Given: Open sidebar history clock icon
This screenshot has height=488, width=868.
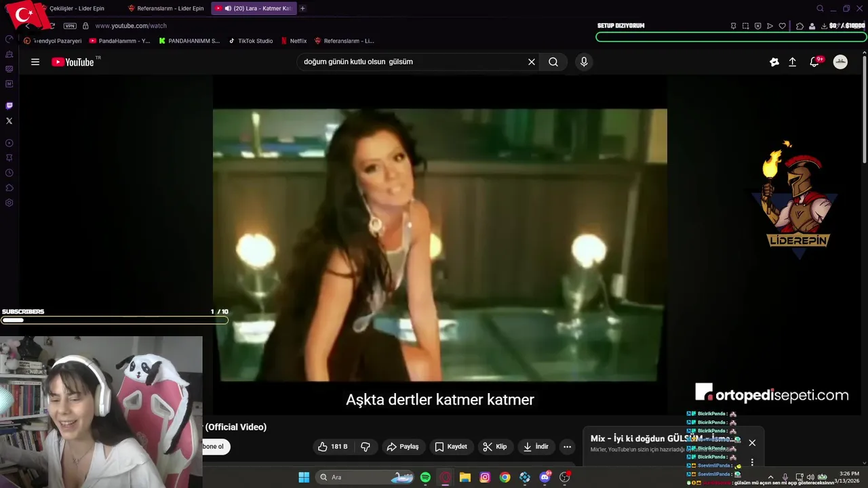Looking at the screenshot, I should pyautogui.click(x=9, y=173).
